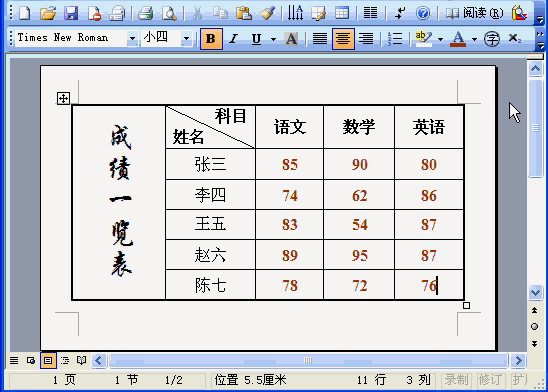The width and height of the screenshot is (548, 392).
Task: Click the 科目 header cell
Action: pyautogui.click(x=231, y=116)
